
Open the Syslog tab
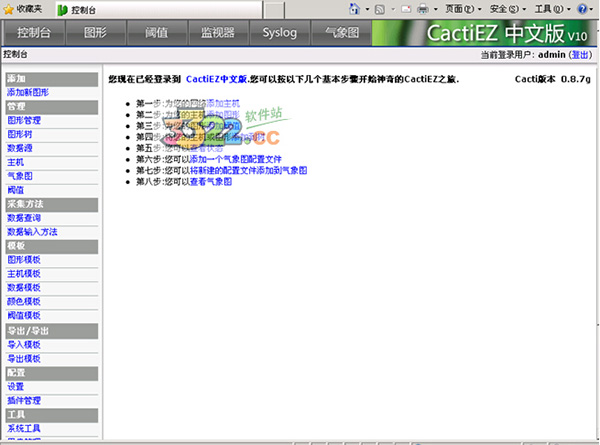[x=279, y=33]
